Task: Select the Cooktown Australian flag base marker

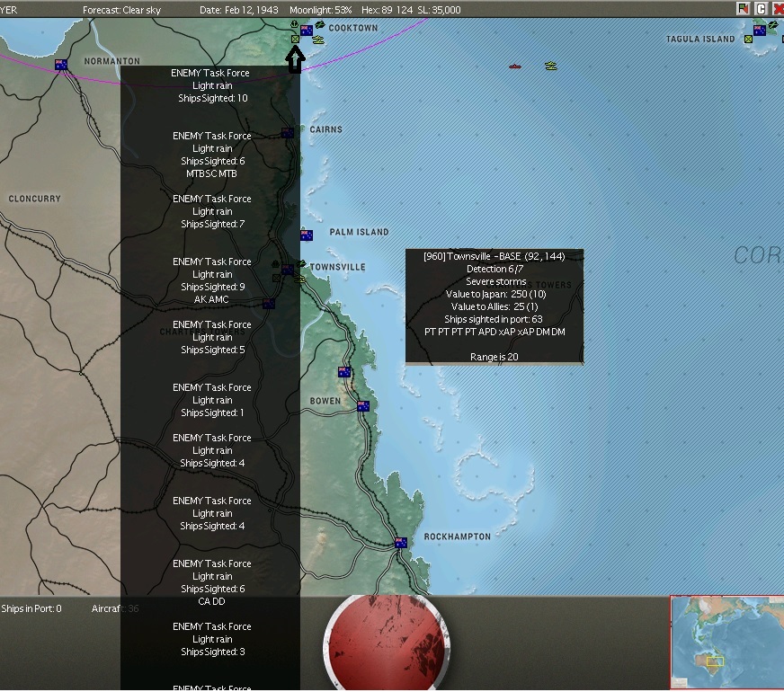Action: [307, 31]
